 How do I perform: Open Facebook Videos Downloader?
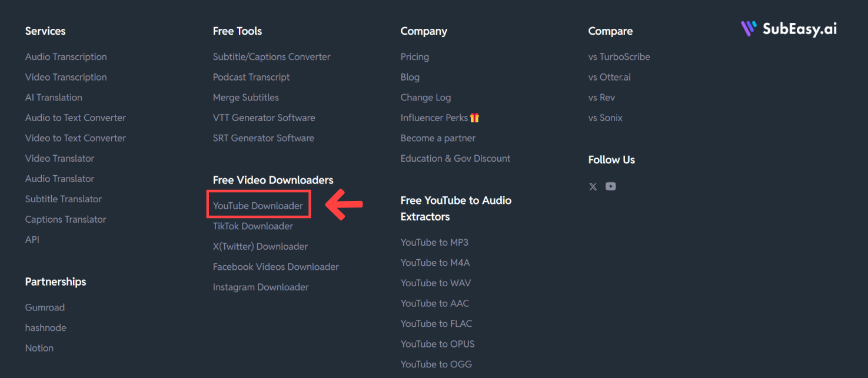276,267
